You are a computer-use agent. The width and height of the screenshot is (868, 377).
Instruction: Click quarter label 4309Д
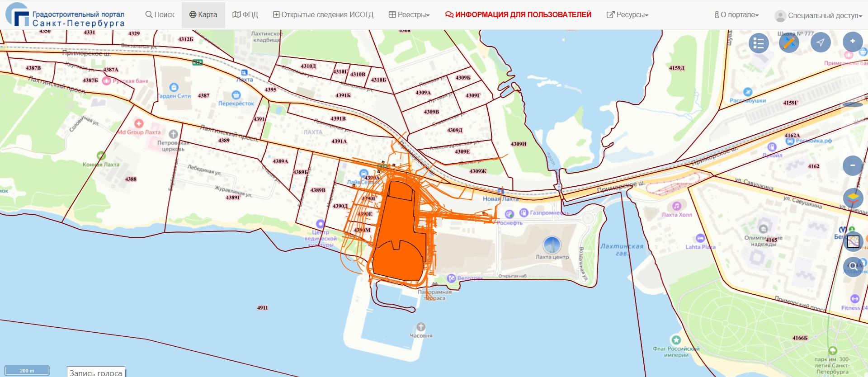[455, 130]
